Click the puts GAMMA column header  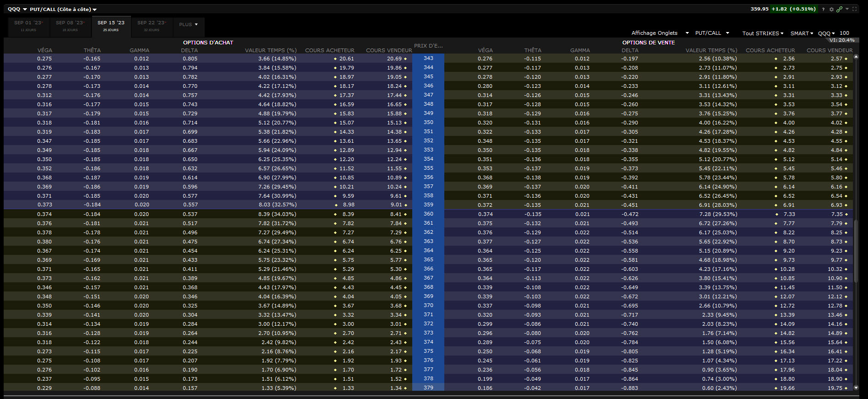click(x=580, y=50)
